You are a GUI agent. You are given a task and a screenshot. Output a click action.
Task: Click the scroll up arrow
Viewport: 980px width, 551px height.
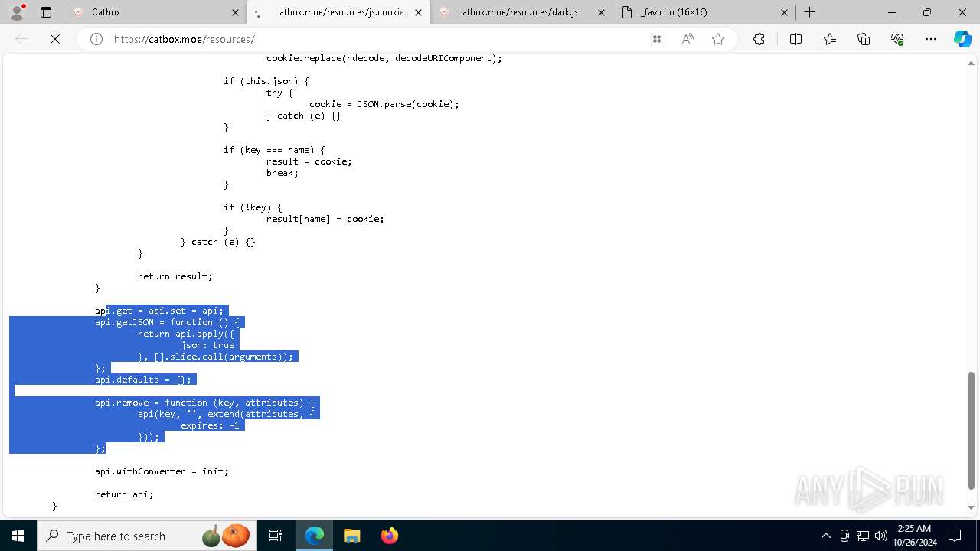(972, 64)
